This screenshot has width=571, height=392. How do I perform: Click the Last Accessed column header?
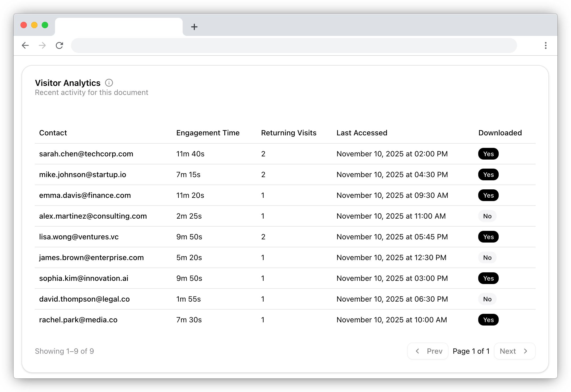click(362, 133)
